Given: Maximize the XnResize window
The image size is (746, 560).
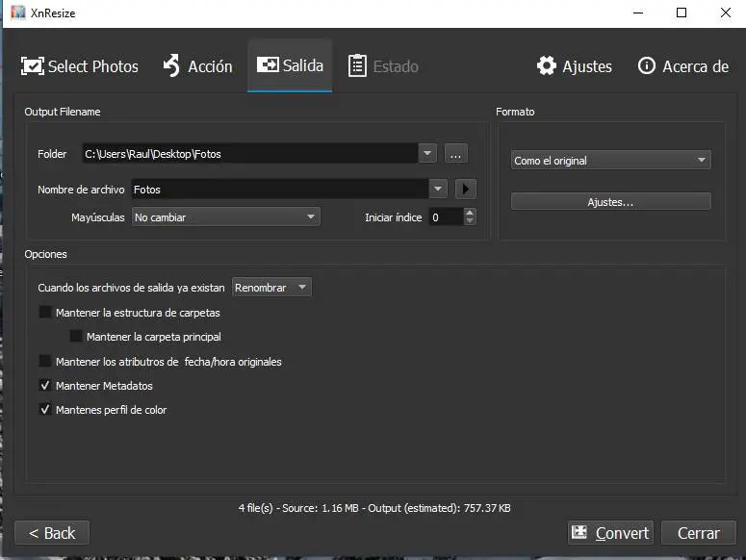Looking at the screenshot, I should pos(682,13).
